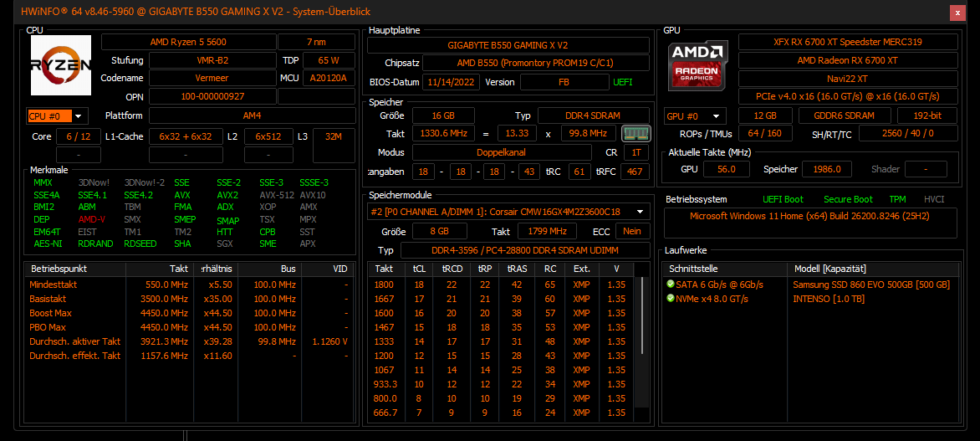Click the AMD Radeon Graphics logo
This screenshot has width=980, height=441.
(699, 65)
